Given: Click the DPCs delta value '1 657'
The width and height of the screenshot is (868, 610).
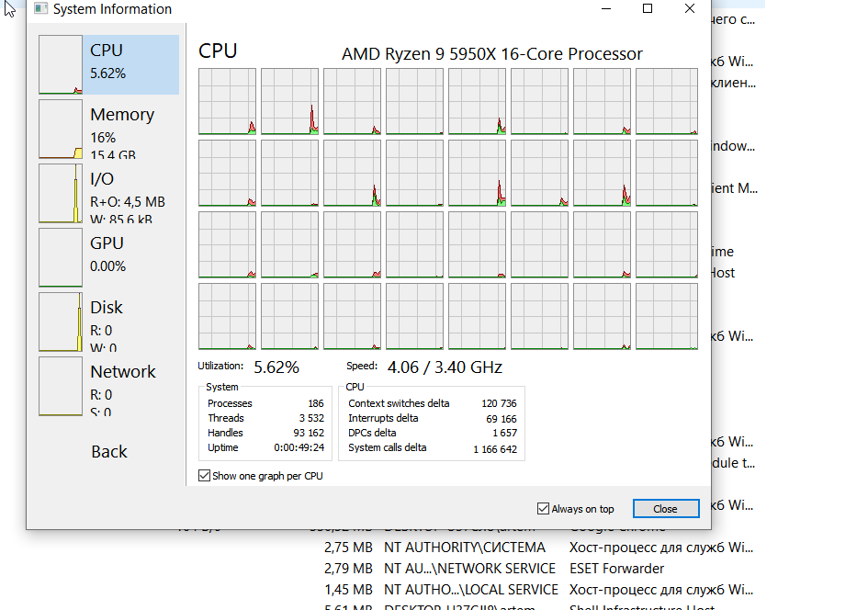Looking at the screenshot, I should pyautogui.click(x=504, y=433).
